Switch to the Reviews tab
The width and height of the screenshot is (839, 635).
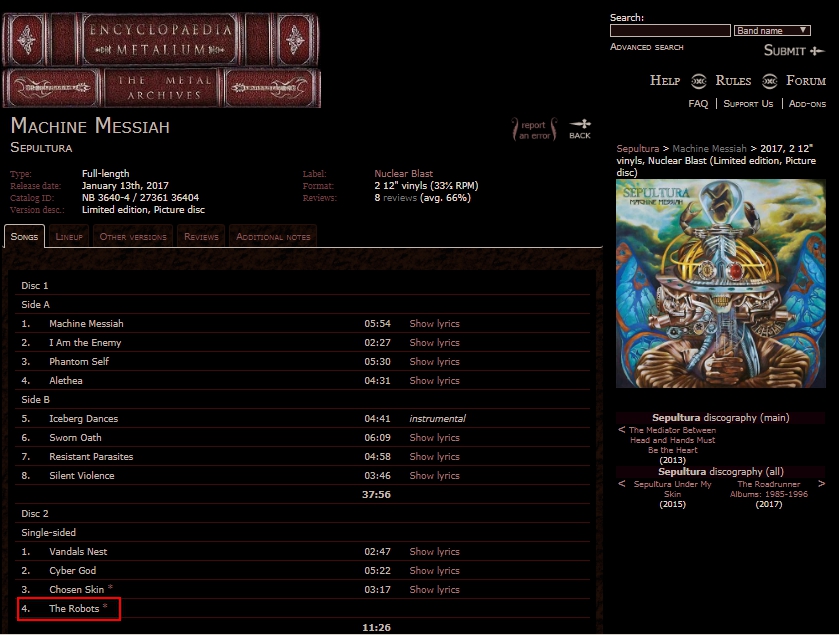[x=201, y=236]
